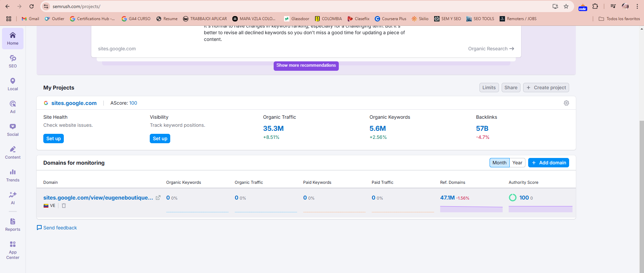Viewport: 644px width, 273px height.
Task: Open the Claseflix bookmark
Action: pos(358,19)
